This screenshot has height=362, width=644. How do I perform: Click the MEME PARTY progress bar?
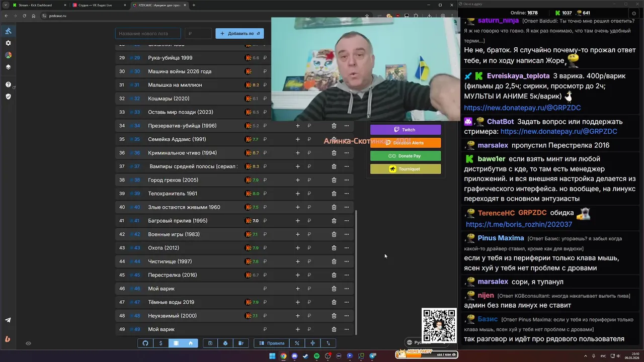426,354
